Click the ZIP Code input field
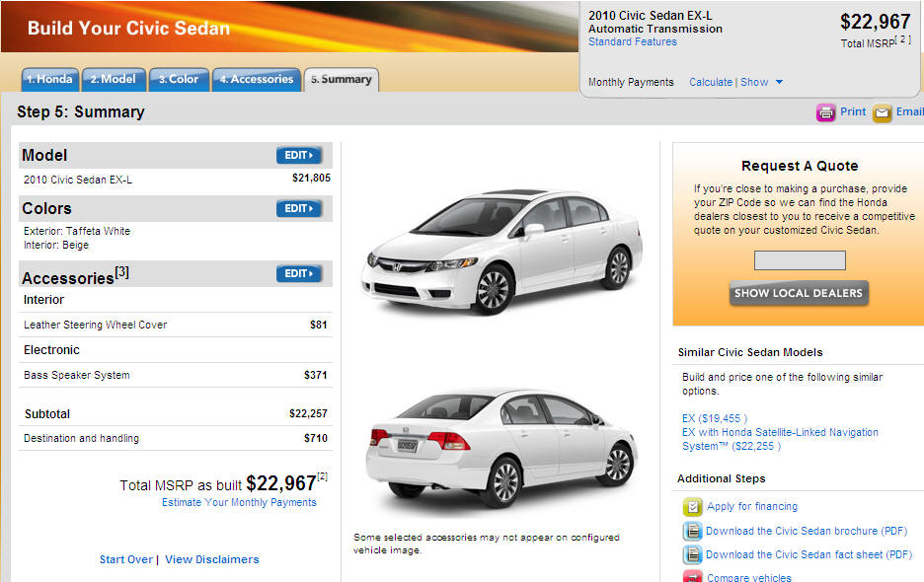The height and width of the screenshot is (582, 924). point(800,260)
